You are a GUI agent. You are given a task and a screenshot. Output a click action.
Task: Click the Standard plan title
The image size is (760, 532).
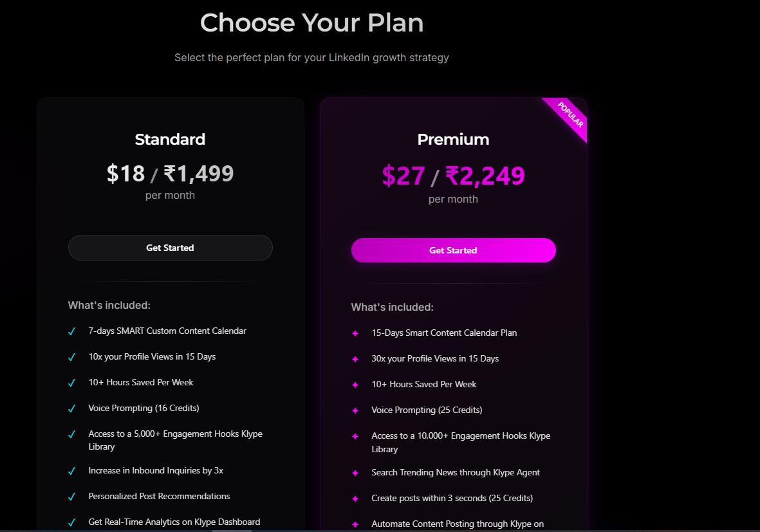pos(170,140)
